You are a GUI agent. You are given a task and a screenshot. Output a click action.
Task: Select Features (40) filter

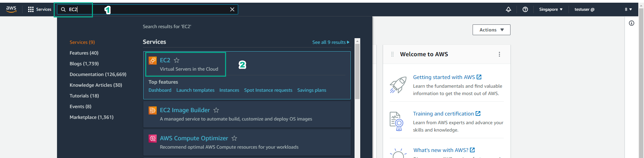pyautogui.click(x=84, y=53)
